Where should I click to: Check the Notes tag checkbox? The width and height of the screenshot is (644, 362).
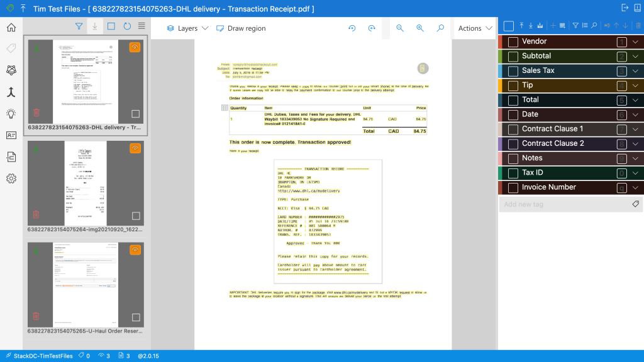coord(513,158)
